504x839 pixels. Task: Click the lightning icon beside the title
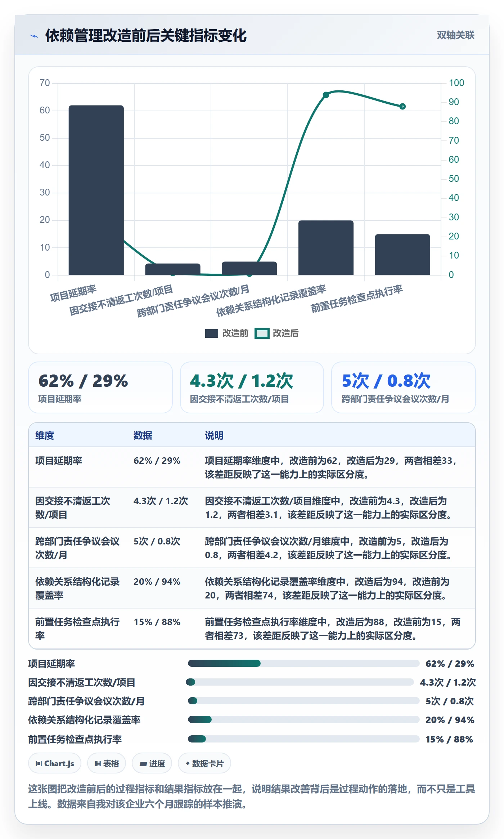click(x=34, y=36)
